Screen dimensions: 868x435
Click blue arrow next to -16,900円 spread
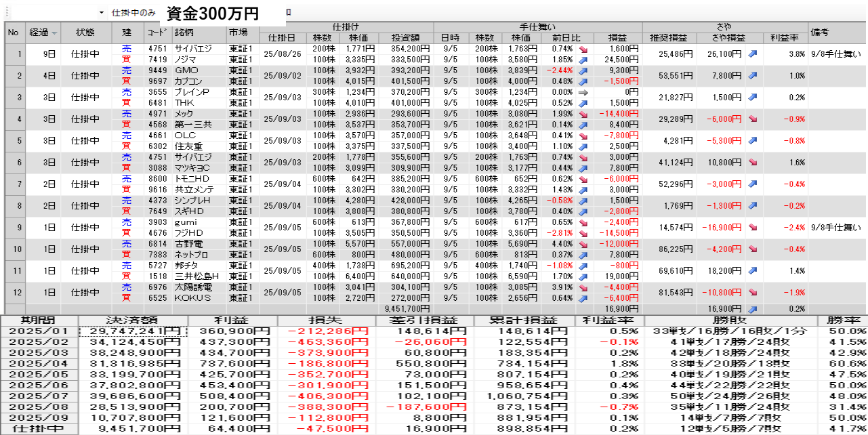tap(752, 228)
